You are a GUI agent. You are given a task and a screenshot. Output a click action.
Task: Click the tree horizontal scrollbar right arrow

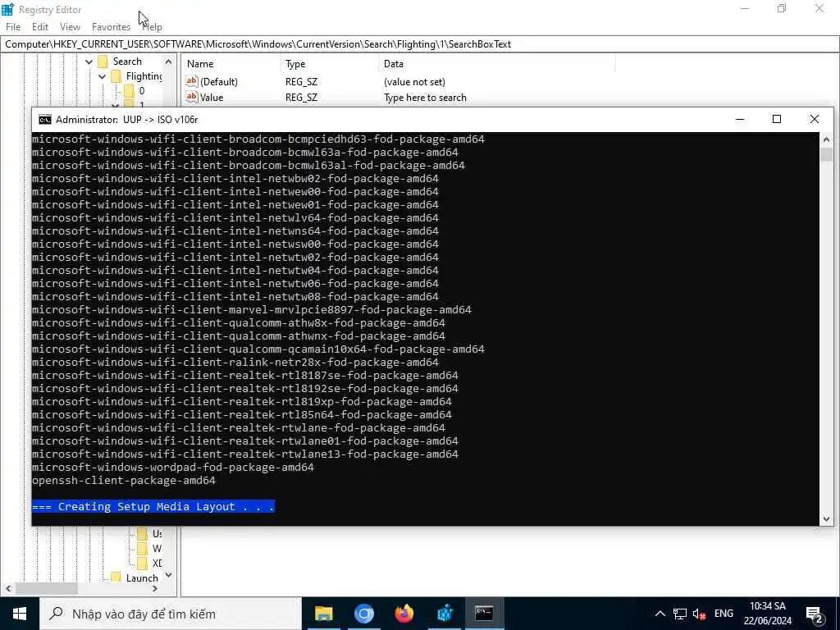[155, 588]
